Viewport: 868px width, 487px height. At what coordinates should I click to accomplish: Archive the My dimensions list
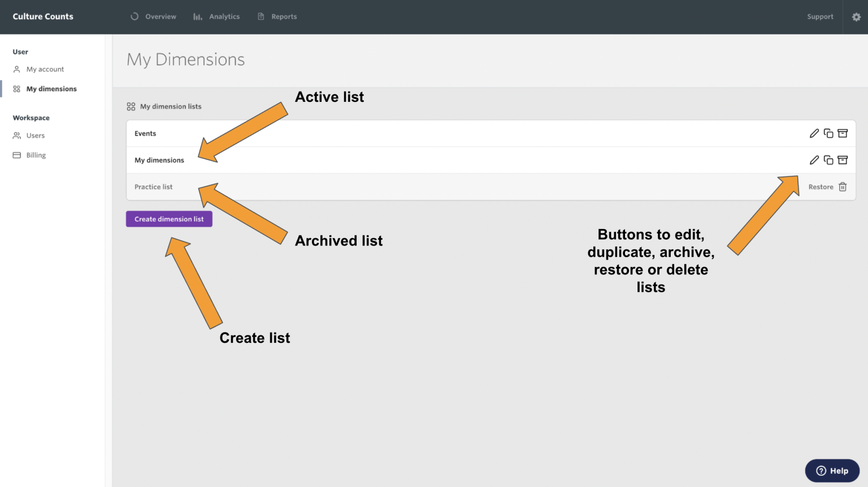[x=843, y=160]
